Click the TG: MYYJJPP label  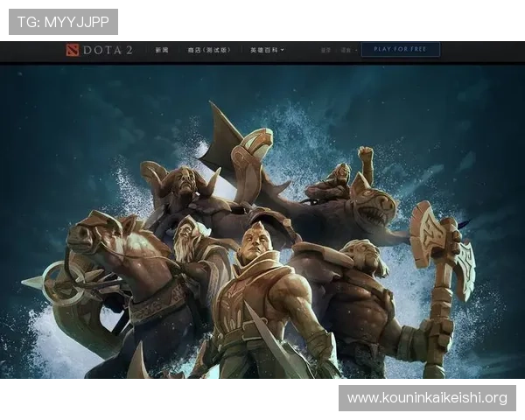[x=63, y=21]
